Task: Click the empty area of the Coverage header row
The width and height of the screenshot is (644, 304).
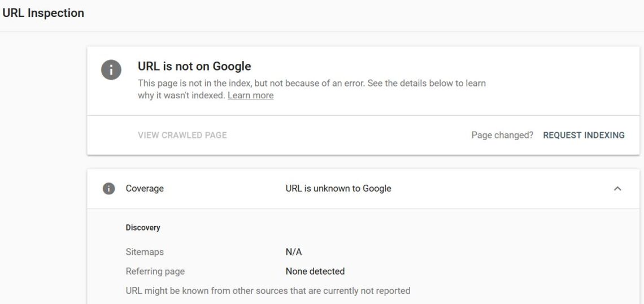Action: [501, 189]
